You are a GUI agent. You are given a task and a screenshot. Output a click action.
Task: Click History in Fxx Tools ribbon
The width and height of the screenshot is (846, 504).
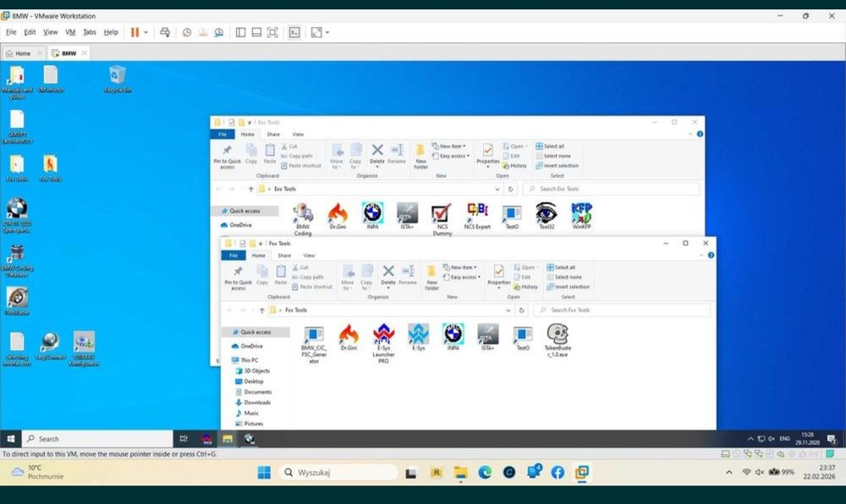point(525,287)
